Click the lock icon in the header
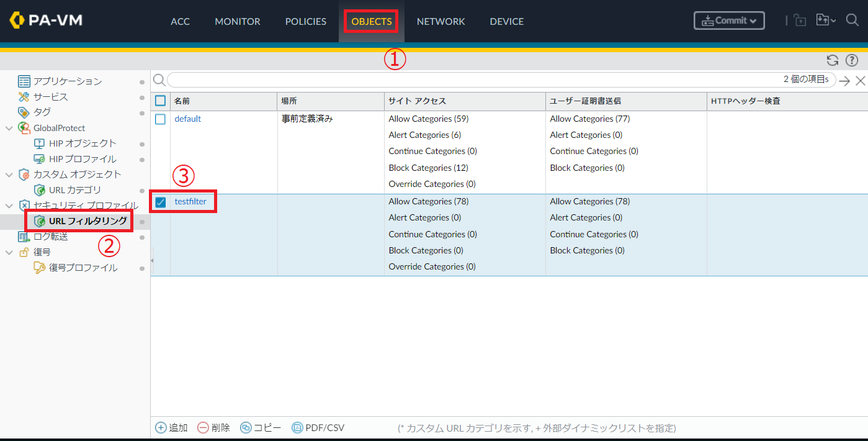Screen dimensions: 868x441 click(800, 20)
